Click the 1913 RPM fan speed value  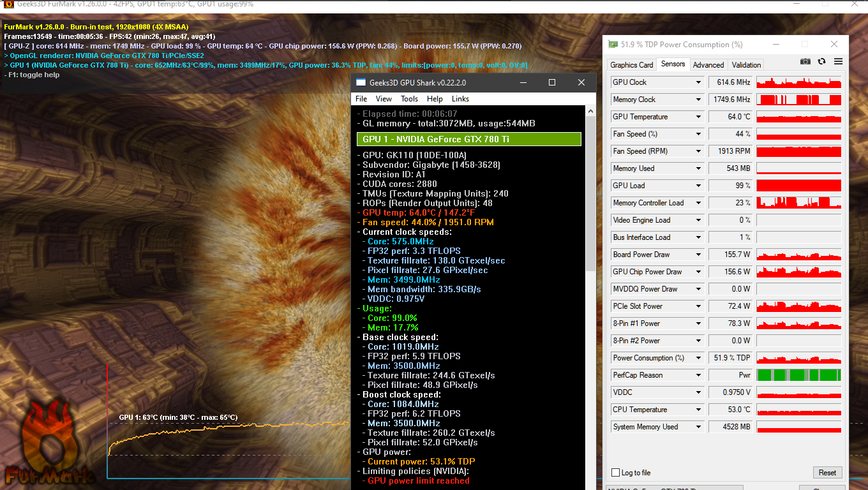pyautogui.click(x=731, y=151)
